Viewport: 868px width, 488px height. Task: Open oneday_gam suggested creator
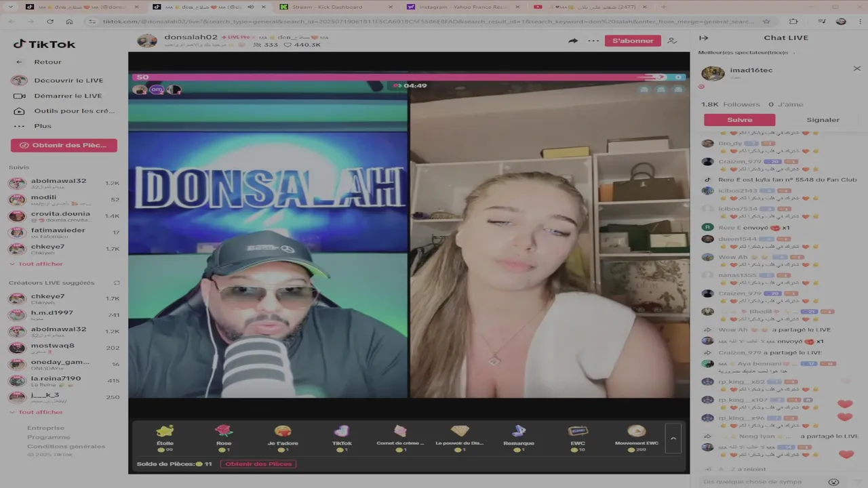tap(64, 364)
